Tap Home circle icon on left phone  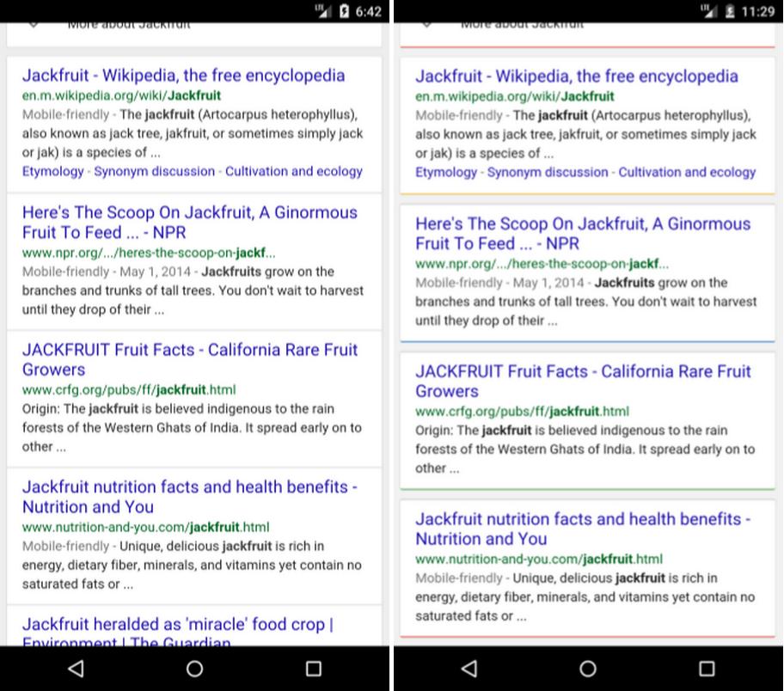[194, 669]
